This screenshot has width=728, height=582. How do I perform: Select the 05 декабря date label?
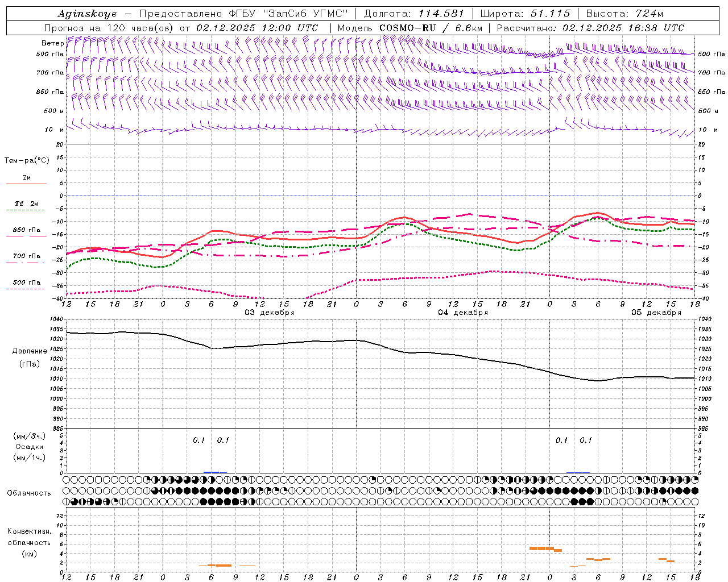656,313
